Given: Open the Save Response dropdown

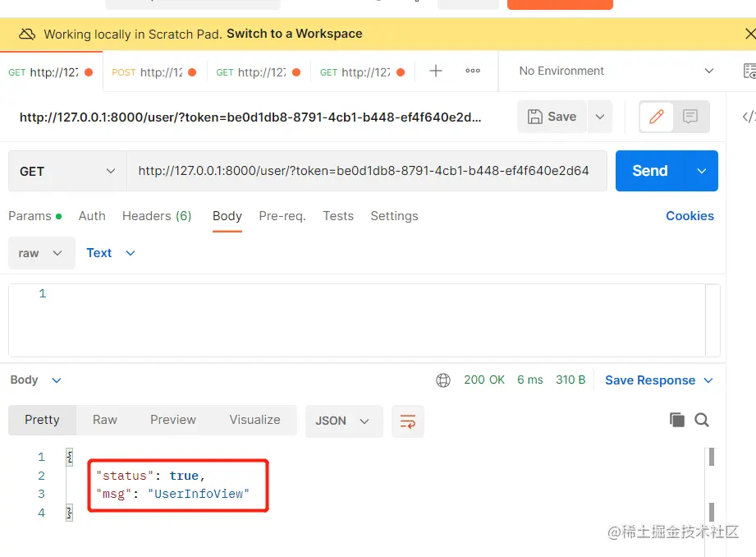Looking at the screenshot, I should pos(658,380).
